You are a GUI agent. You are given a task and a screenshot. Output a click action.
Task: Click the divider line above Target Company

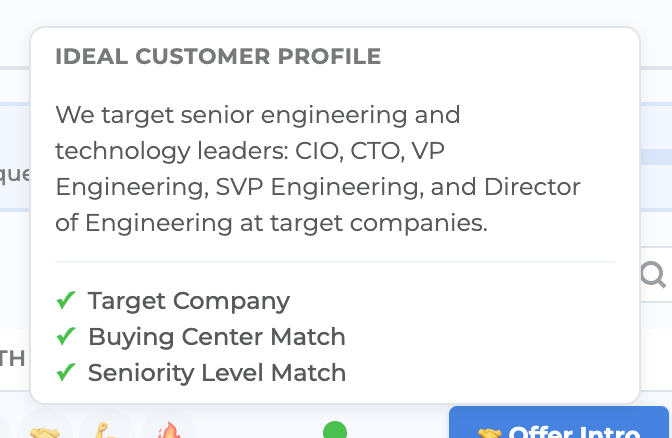pyautogui.click(x=335, y=262)
